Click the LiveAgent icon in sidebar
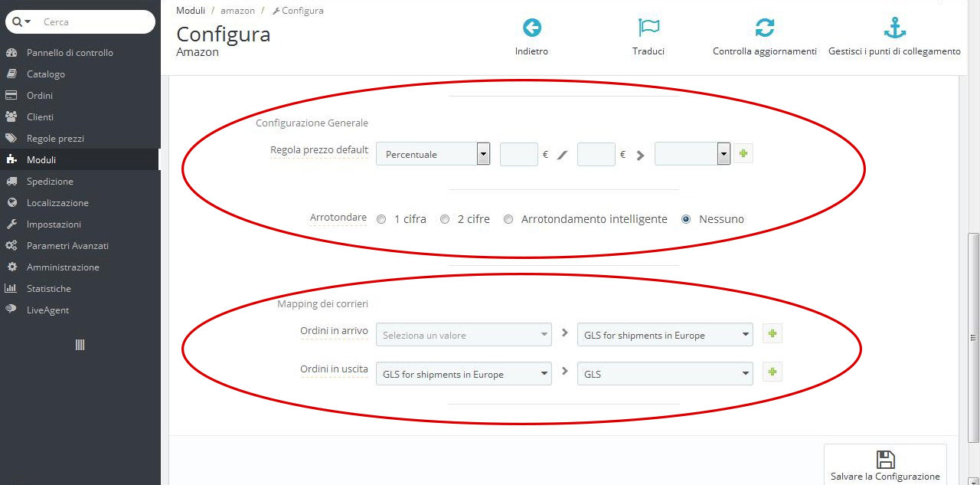This screenshot has width=980, height=485. (x=11, y=310)
